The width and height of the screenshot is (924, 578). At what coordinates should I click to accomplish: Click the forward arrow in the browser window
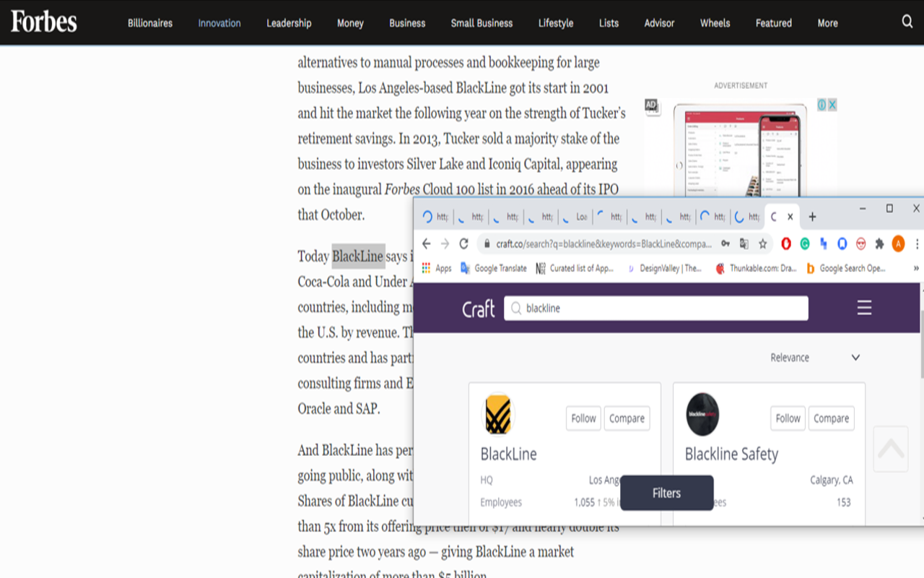(x=445, y=244)
